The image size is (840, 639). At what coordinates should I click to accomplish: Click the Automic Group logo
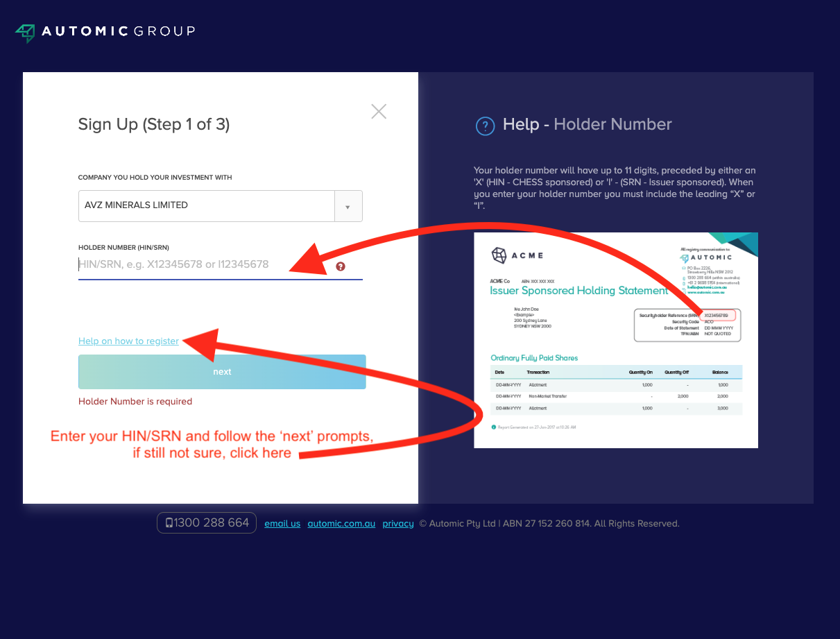(105, 32)
